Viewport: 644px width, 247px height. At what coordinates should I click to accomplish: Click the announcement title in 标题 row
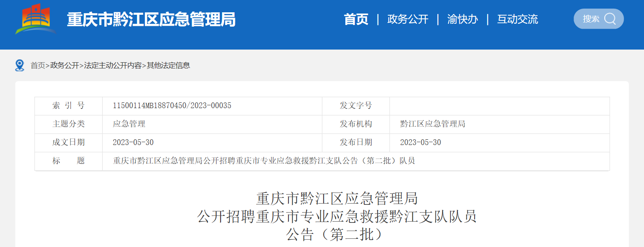(x=264, y=161)
